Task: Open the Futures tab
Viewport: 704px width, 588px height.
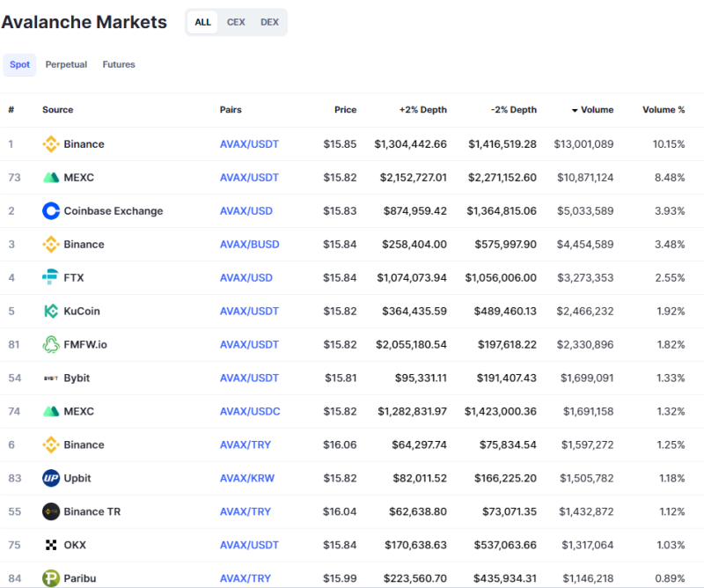Action: point(119,64)
